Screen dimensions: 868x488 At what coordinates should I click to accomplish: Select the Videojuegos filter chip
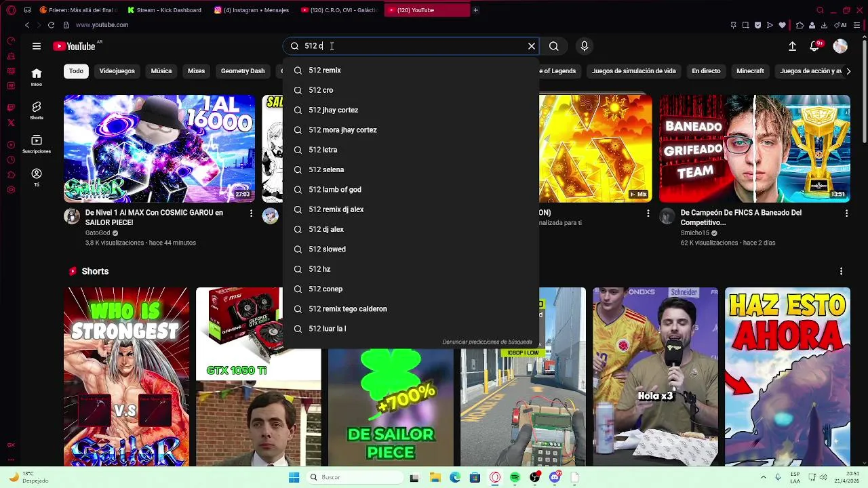117,70
